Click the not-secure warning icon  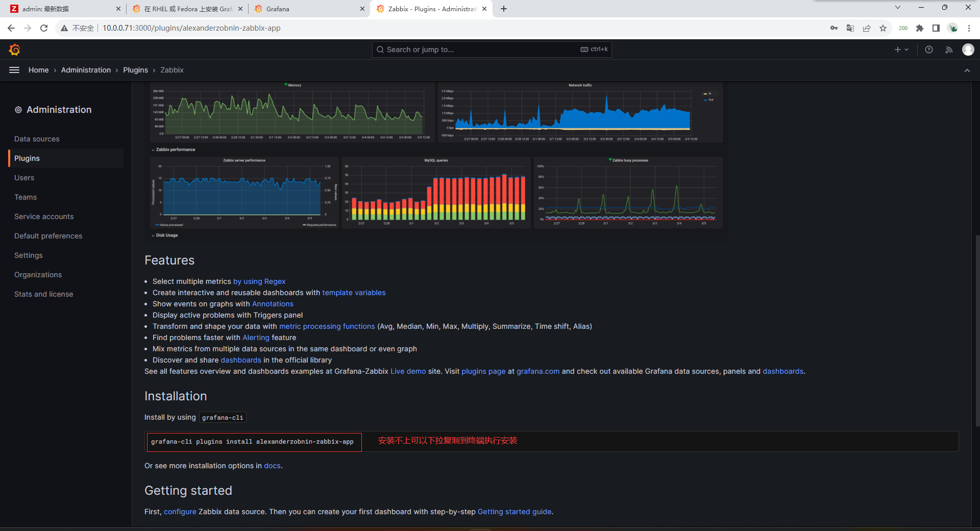pos(64,28)
